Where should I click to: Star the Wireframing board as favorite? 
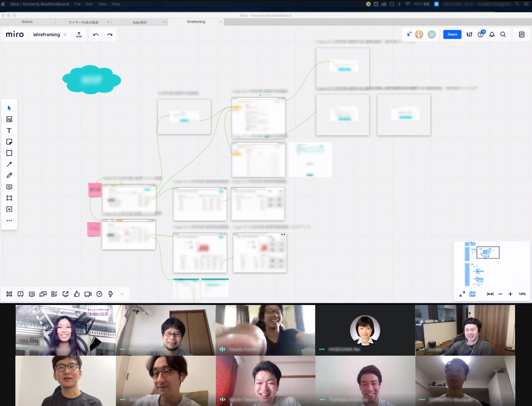(65, 34)
